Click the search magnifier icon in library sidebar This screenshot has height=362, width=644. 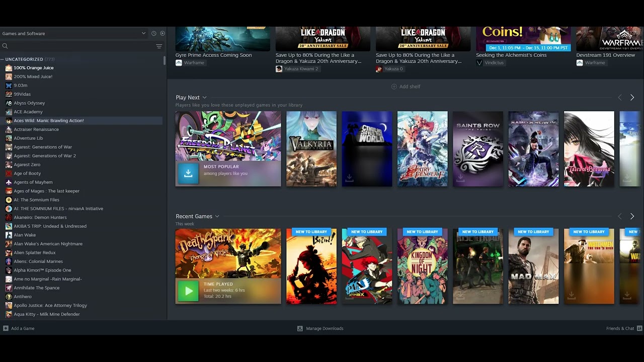point(5,46)
